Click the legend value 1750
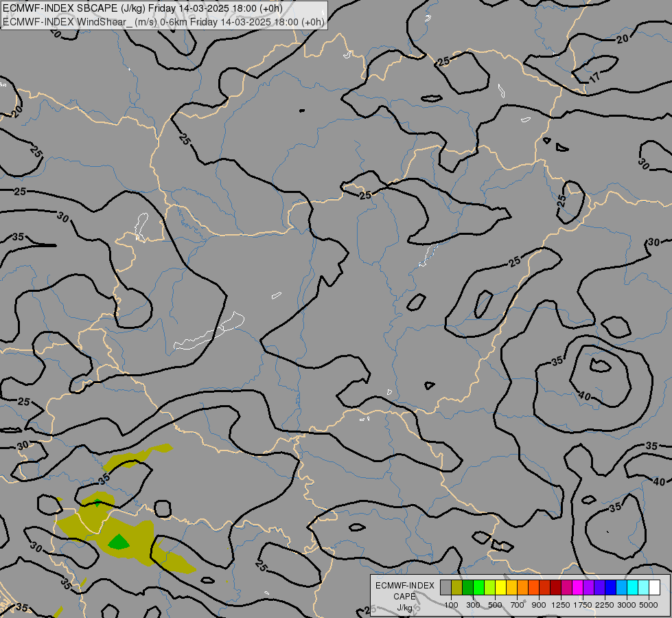 583,605
